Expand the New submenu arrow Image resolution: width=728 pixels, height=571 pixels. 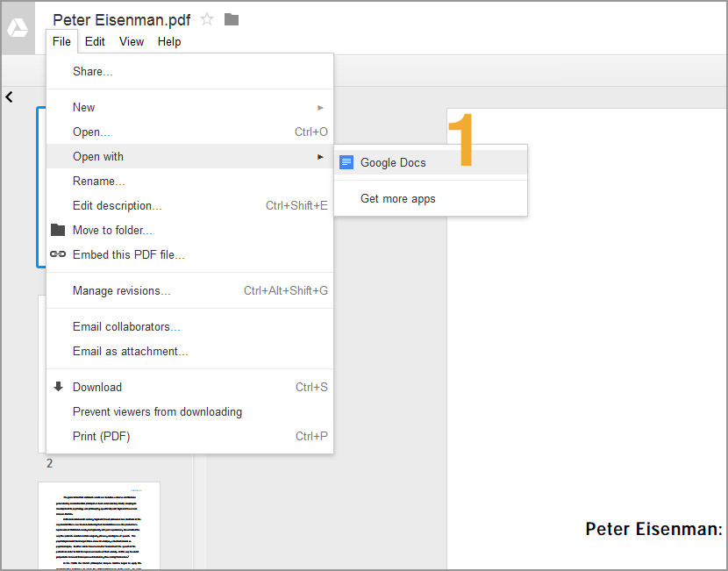click(x=323, y=107)
